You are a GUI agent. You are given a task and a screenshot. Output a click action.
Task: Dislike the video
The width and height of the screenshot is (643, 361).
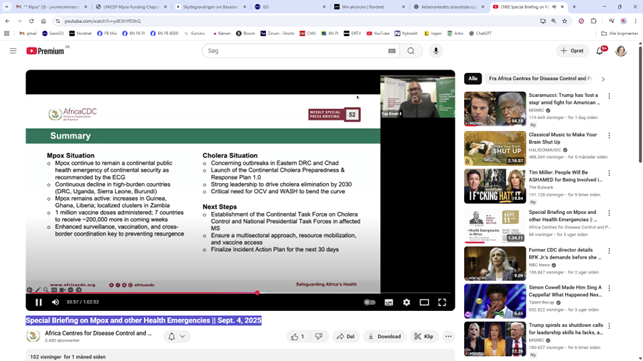(x=319, y=336)
